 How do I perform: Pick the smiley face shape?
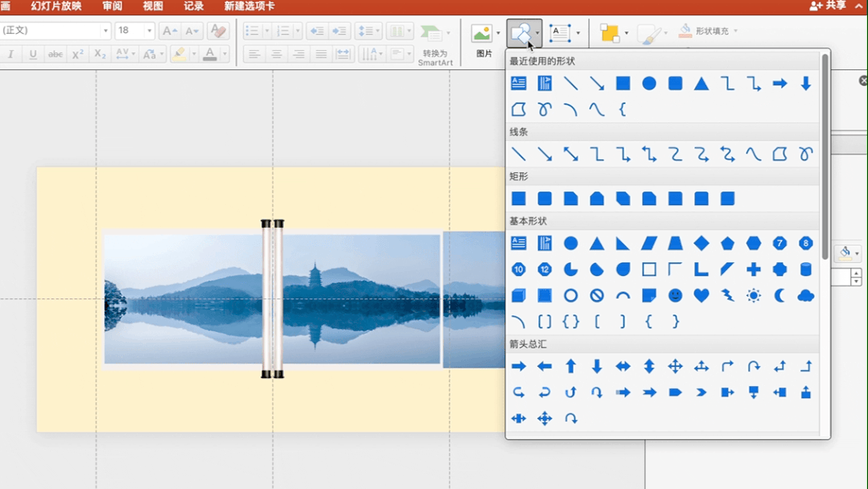[675, 296]
